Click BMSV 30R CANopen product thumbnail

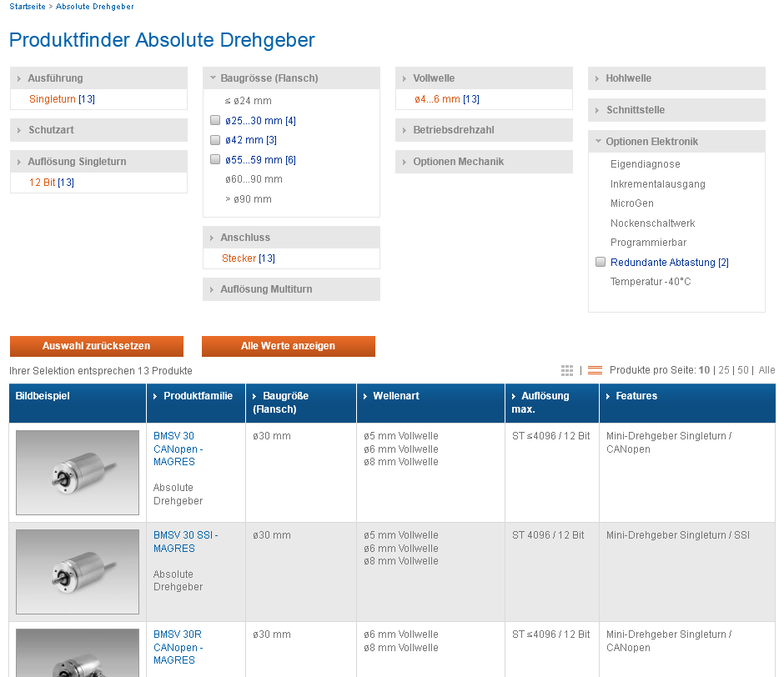pos(78,653)
